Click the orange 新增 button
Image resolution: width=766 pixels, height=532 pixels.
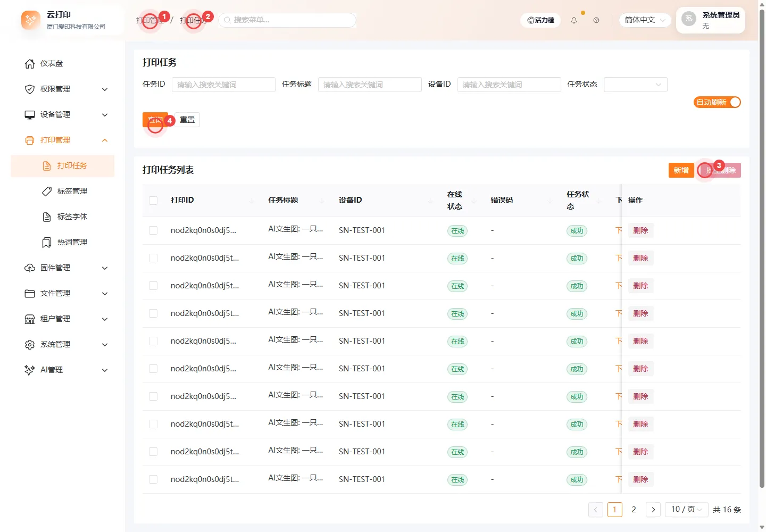click(681, 170)
